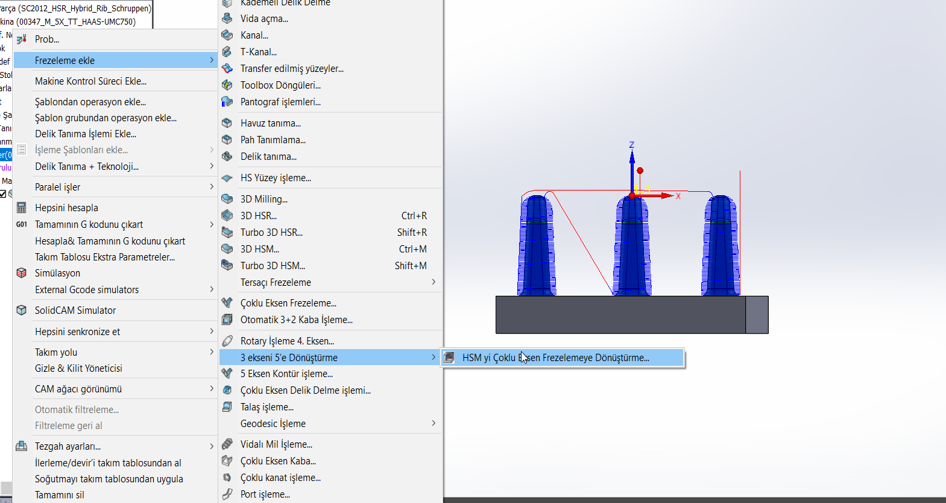Select Tamamını sil menu entry

(59, 495)
